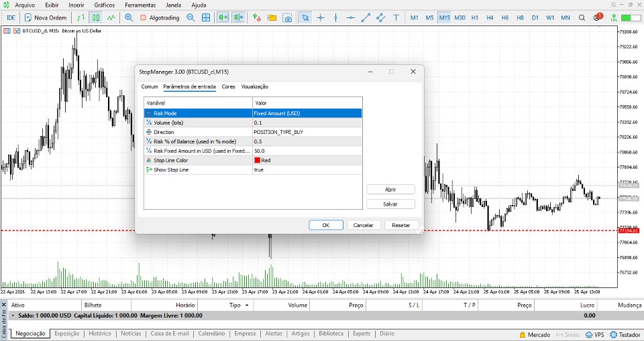Open the indicators list icon

(257, 17)
